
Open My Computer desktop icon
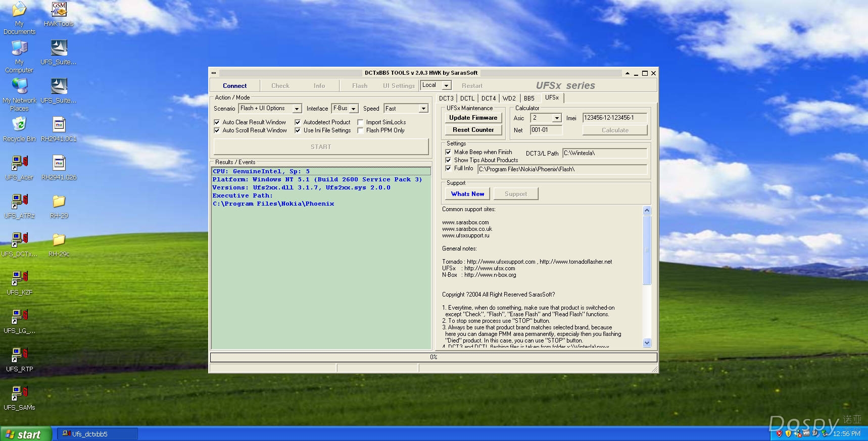pyautogui.click(x=19, y=56)
